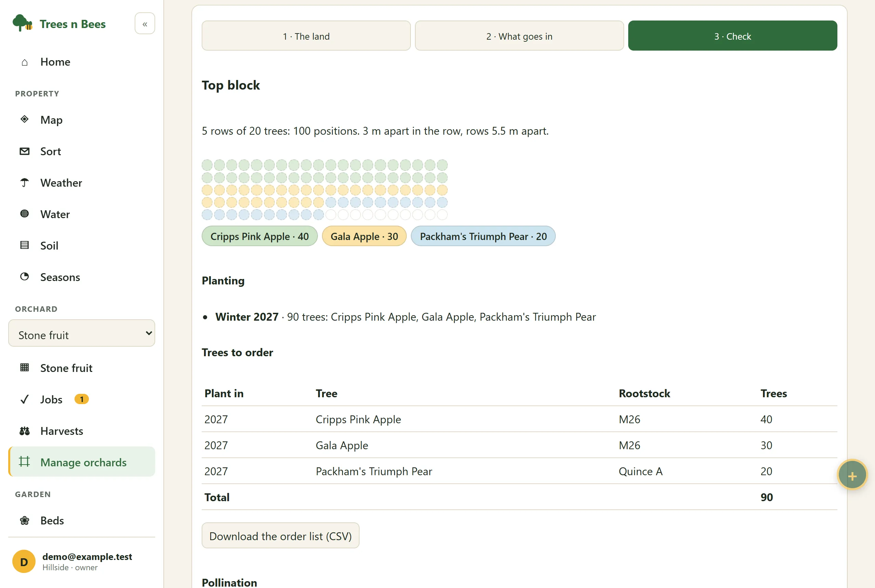This screenshot has width=875, height=588.
Task: Open the Home icon in the sidebar
Action: [x=24, y=62]
